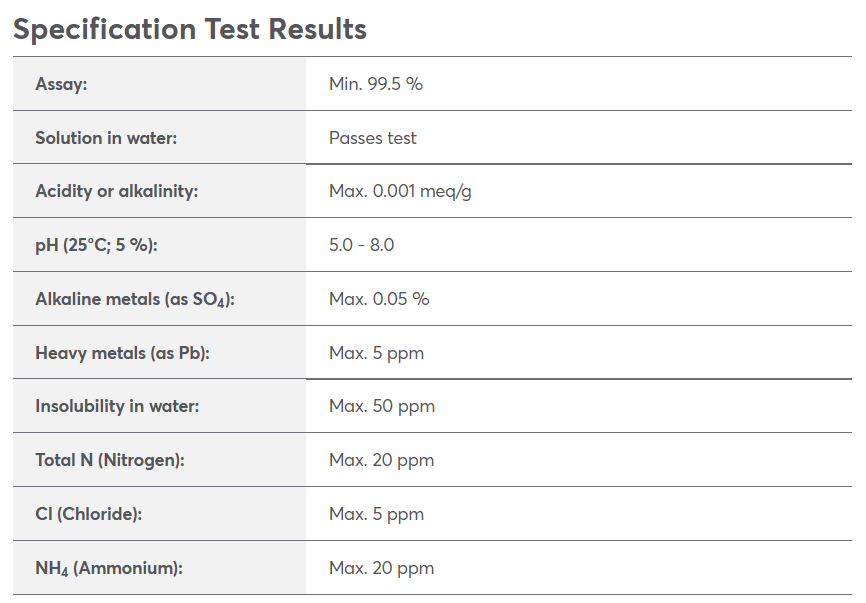This screenshot has height=603, width=866.
Task: Click Max. 20 ppm in Nitrogen row
Action: [x=382, y=460]
